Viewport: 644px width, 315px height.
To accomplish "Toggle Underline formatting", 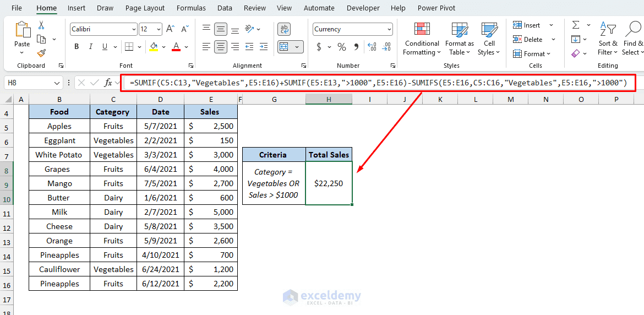I will pos(105,46).
